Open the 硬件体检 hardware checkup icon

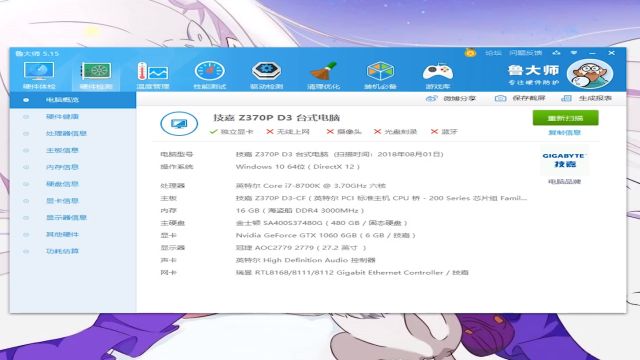coord(39,75)
